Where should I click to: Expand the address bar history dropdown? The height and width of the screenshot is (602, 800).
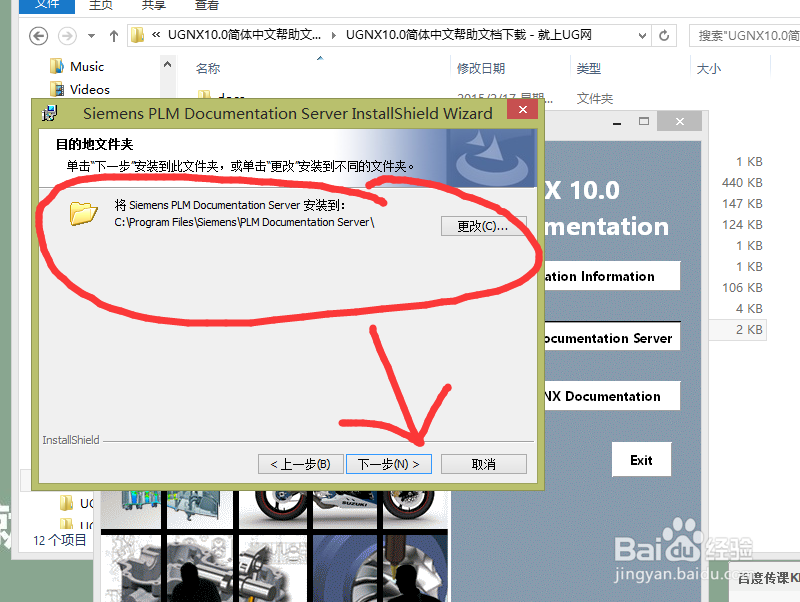(x=642, y=36)
